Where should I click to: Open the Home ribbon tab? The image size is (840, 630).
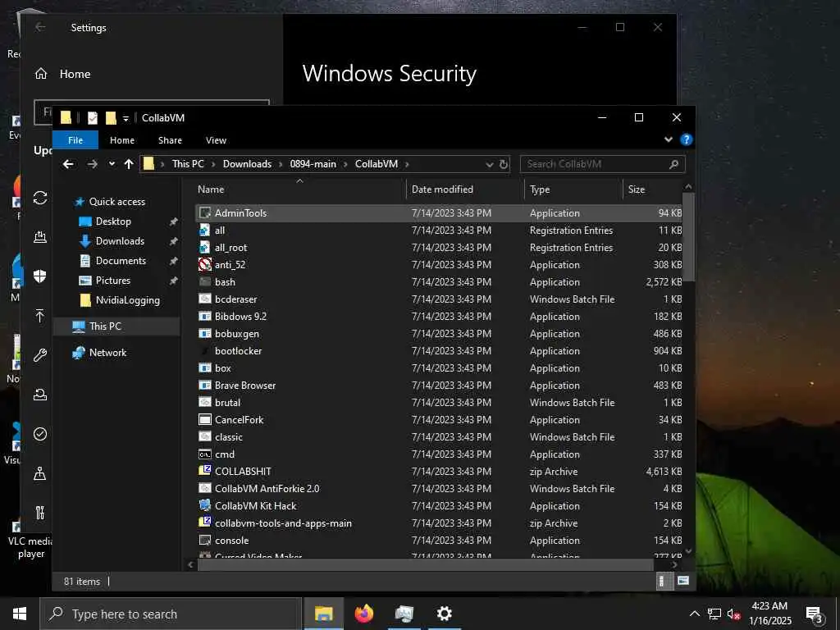click(x=122, y=140)
